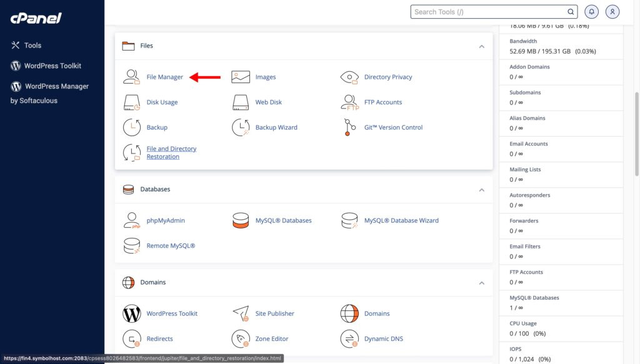Viewport: 640px width, 364px height.
Task: Click the Dynamic DNS icon
Action: coord(349,339)
